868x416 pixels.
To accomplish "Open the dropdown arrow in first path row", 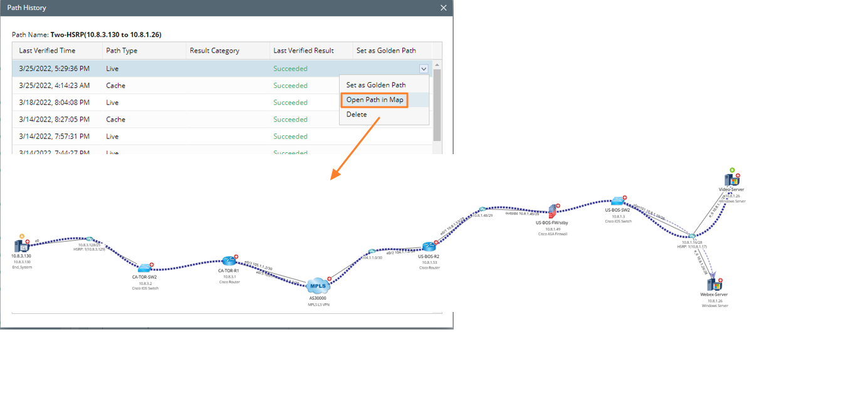I will (424, 69).
